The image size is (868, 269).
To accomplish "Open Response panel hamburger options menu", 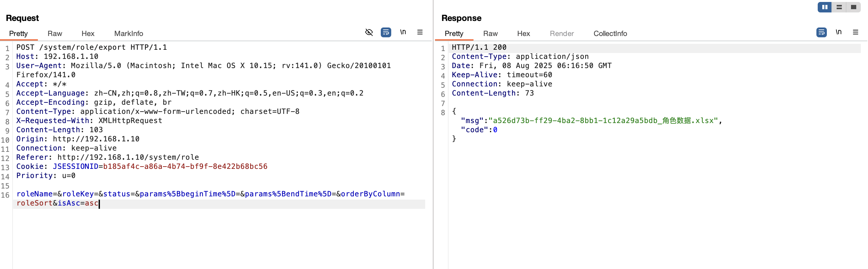I will [x=856, y=32].
